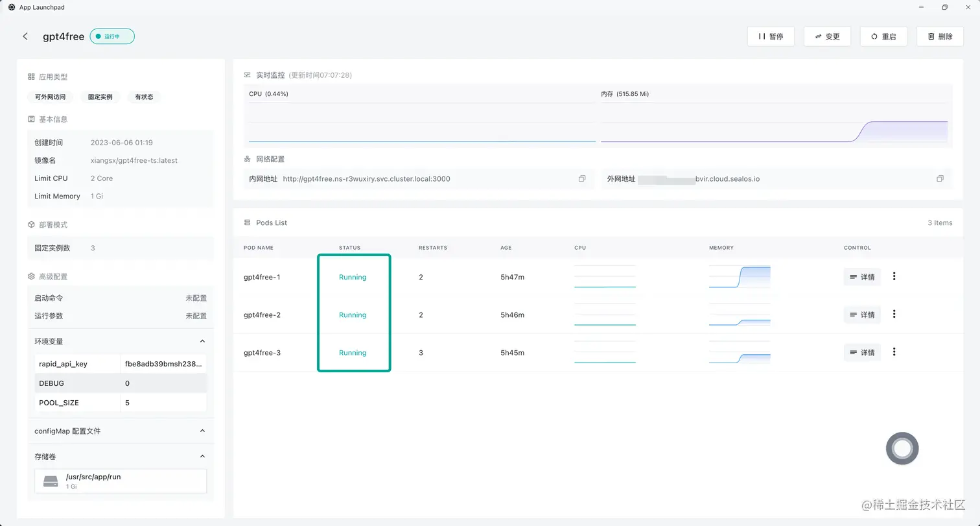Click the 网络配置 network heading icon
The image size is (980, 526).
pyautogui.click(x=247, y=159)
